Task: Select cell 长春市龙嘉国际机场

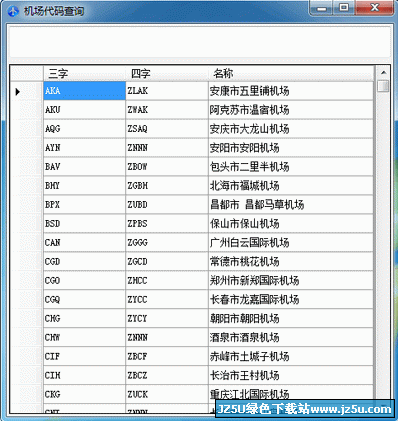Action: point(291,300)
